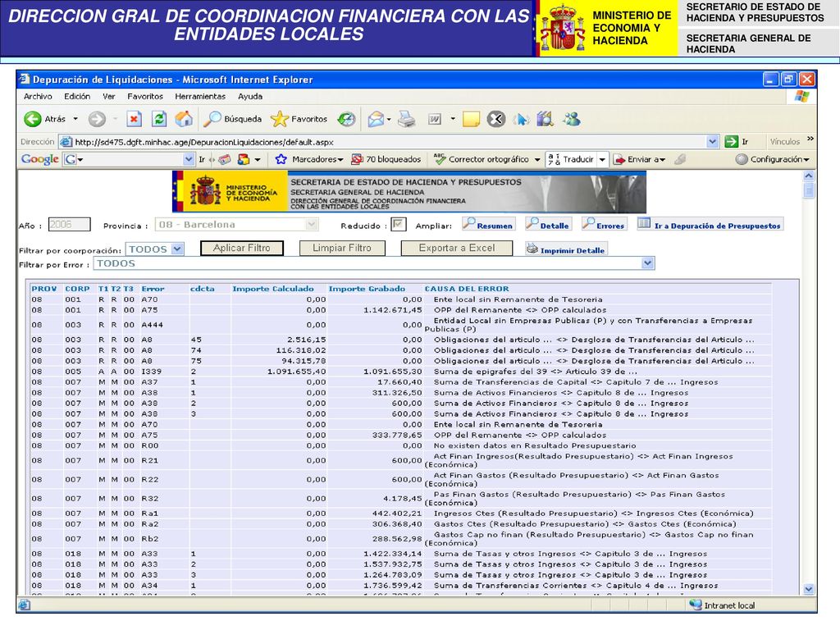Click the green Ir go arrow
Image resolution: width=840 pixels, height=630 pixels.
(731, 142)
